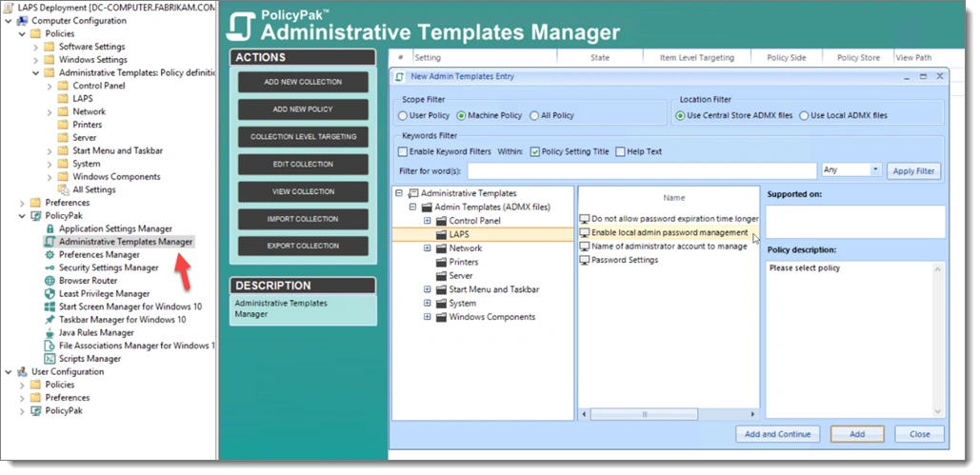Viewport: 980px width, 475px height.
Task: Expand Start Menu and Taskbar in dialog
Action: (428, 289)
